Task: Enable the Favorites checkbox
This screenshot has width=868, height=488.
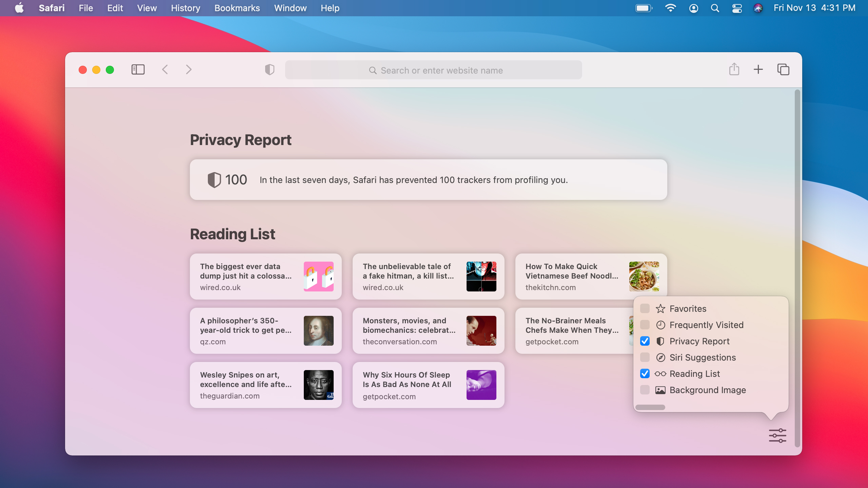Action: (645, 309)
